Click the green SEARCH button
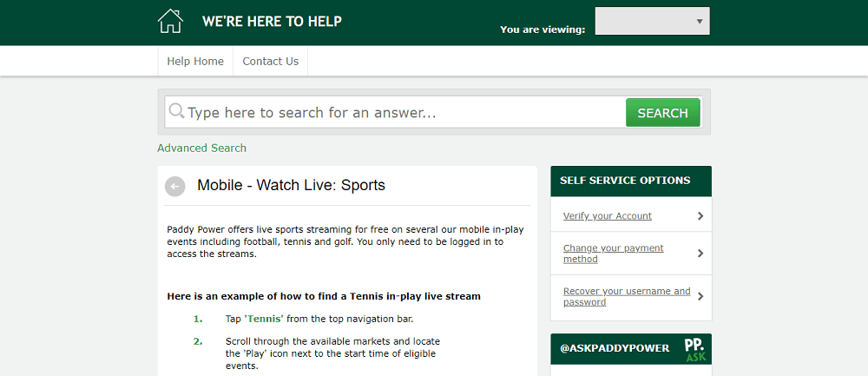Image resolution: width=868 pixels, height=376 pixels. pos(662,113)
